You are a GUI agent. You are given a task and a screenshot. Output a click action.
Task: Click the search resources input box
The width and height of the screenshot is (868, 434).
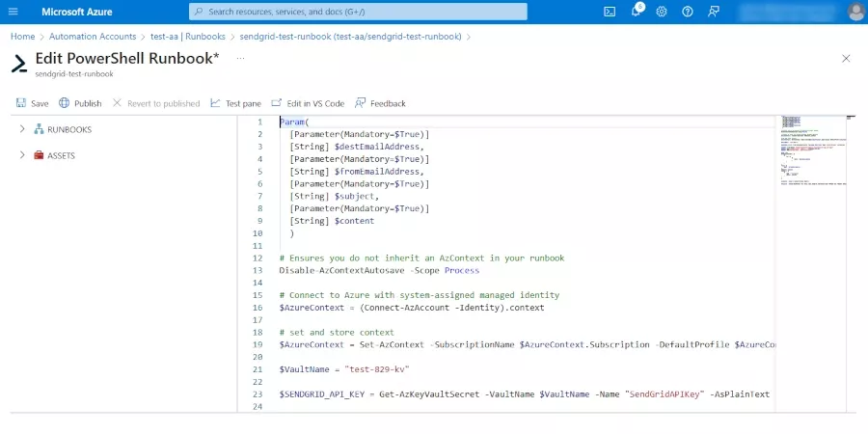358,12
